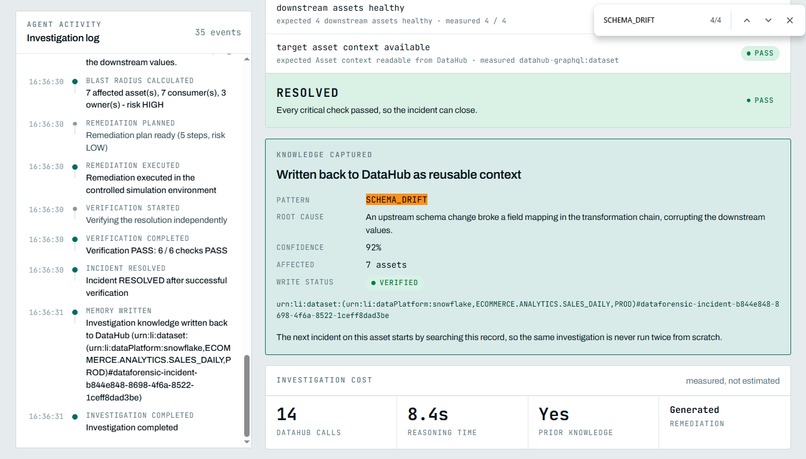Image resolution: width=806 pixels, height=459 pixels.
Task: Click the green dot beside Blast Radius Calculated
Action: [75, 82]
